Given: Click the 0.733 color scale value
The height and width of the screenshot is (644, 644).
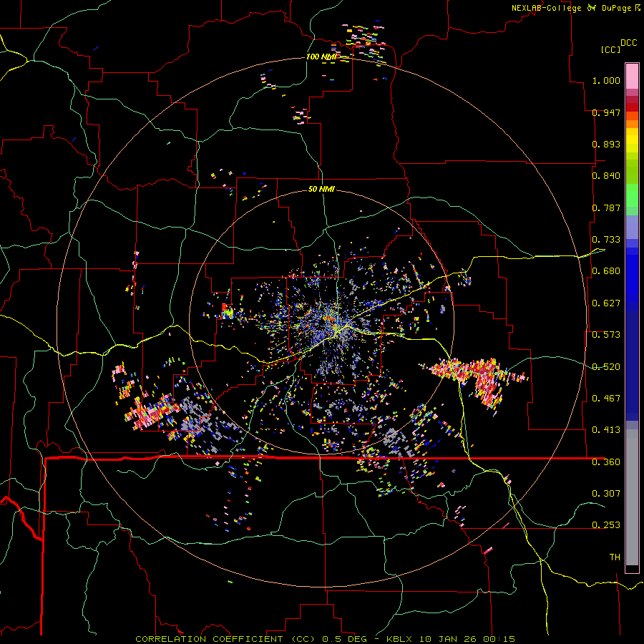Looking at the screenshot, I should click(606, 240).
